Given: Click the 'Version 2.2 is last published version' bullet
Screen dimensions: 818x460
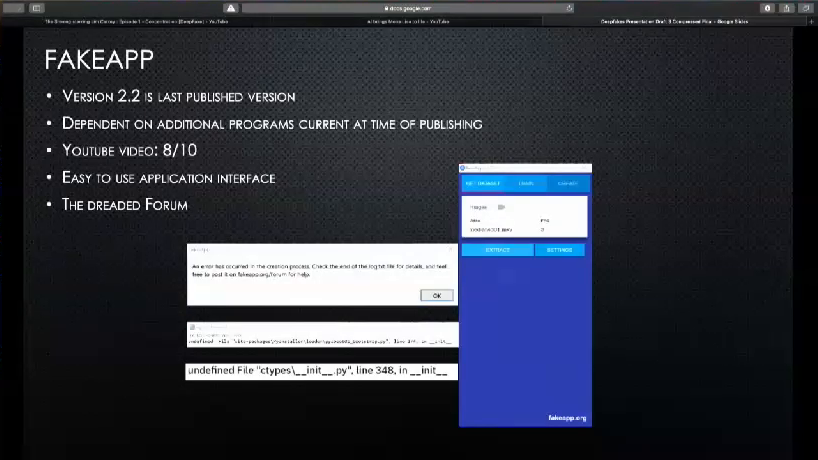Looking at the screenshot, I should (x=178, y=96).
